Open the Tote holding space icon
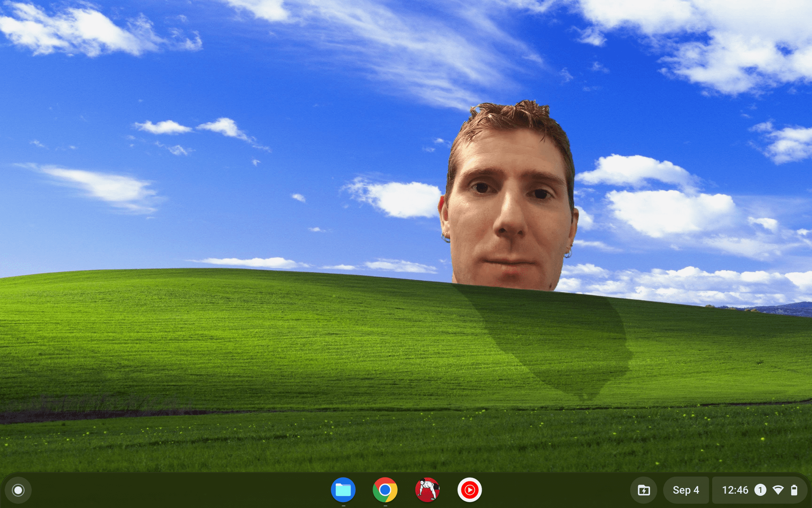This screenshot has height=508, width=812. click(x=644, y=490)
